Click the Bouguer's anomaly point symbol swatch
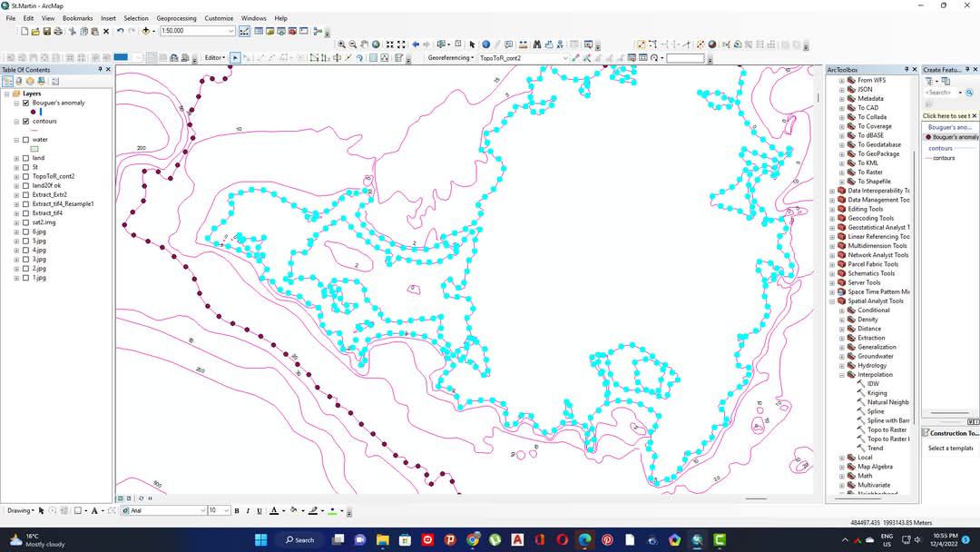 pyautogui.click(x=34, y=112)
